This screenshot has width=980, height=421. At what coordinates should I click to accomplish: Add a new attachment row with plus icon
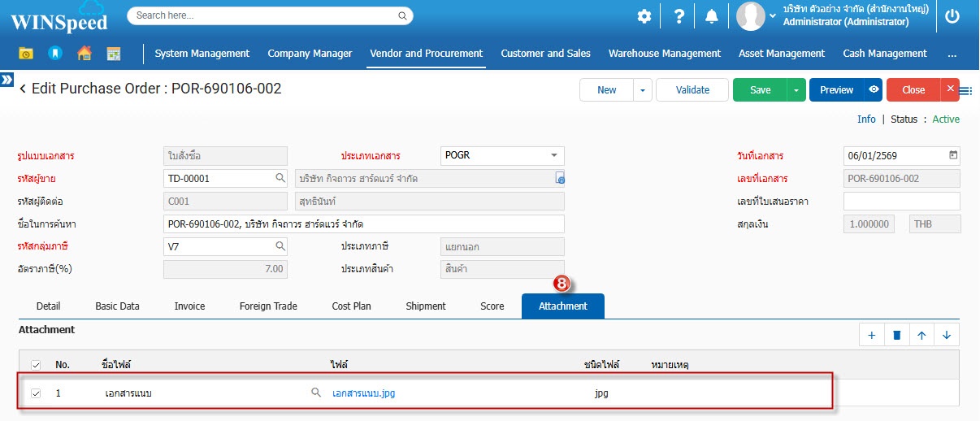[872, 335]
